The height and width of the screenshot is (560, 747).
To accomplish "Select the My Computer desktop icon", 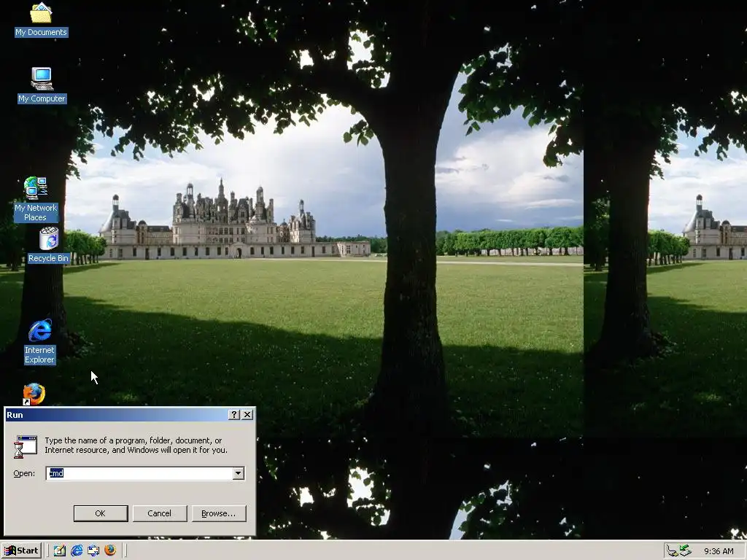I will (x=42, y=86).
